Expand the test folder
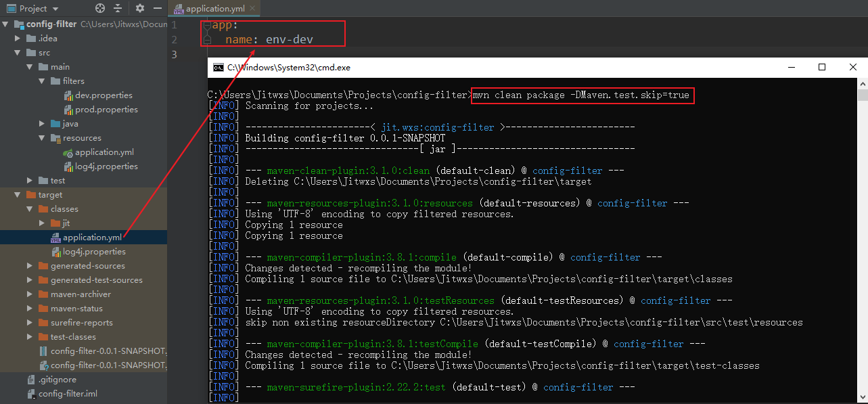This screenshot has width=868, height=404. pyautogui.click(x=30, y=181)
